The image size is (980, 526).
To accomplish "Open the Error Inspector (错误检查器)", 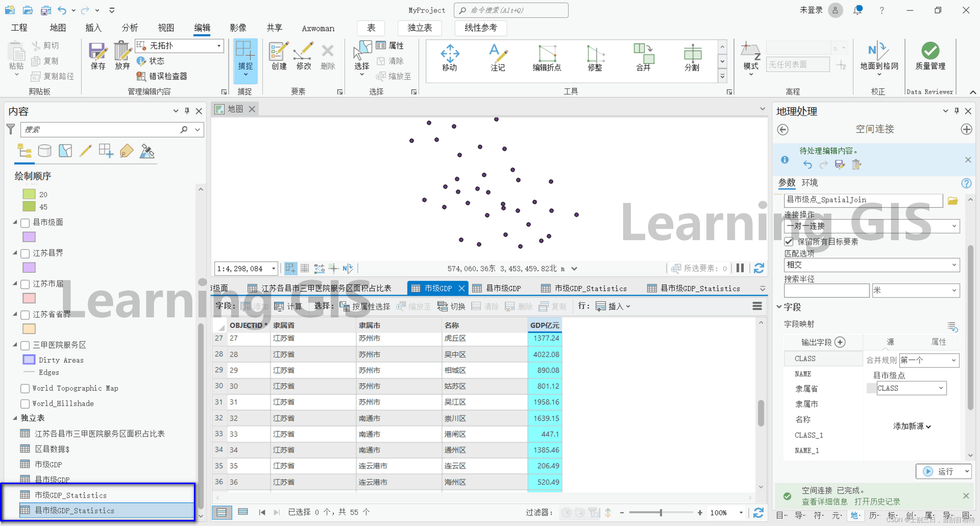I will [162, 76].
